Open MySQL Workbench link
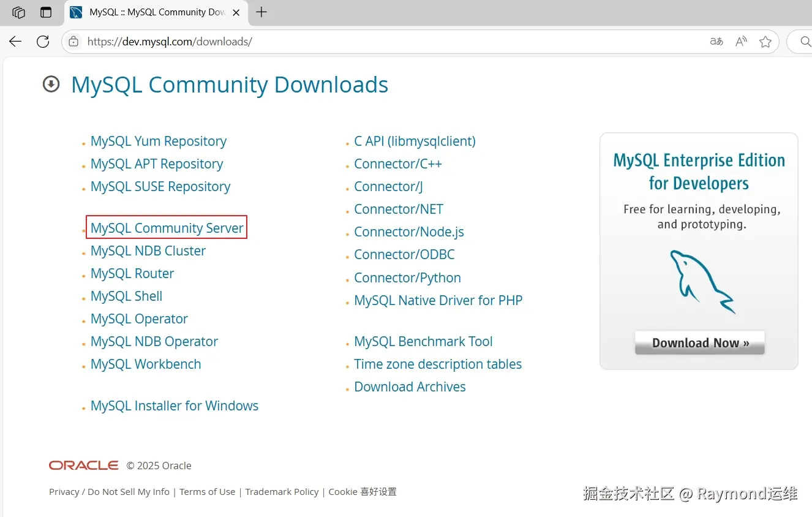The image size is (812, 517). [x=146, y=364]
